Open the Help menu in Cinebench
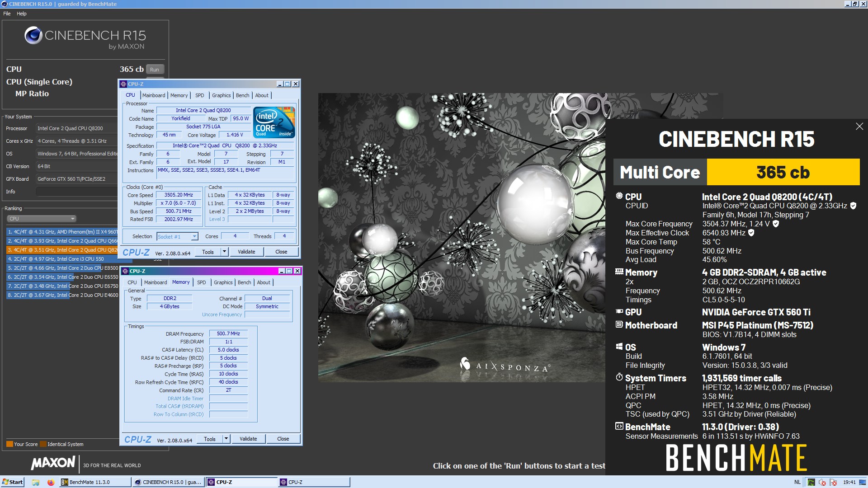The width and height of the screenshot is (868, 488). (x=22, y=14)
